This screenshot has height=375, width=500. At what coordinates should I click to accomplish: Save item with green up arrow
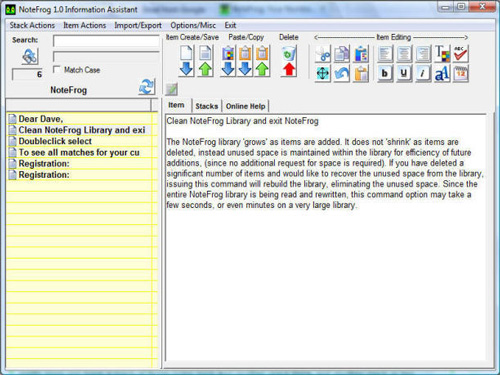[x=205, y=60]
